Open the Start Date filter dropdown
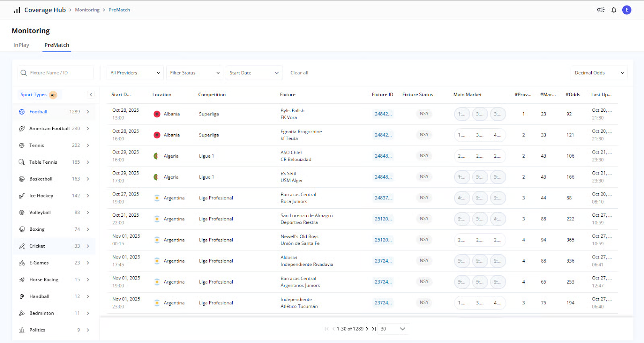 coord(254,73)
